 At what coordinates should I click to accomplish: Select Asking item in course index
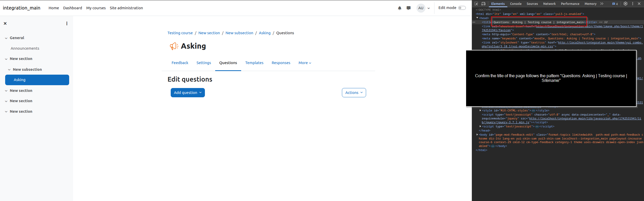click(x=37, y=80)
